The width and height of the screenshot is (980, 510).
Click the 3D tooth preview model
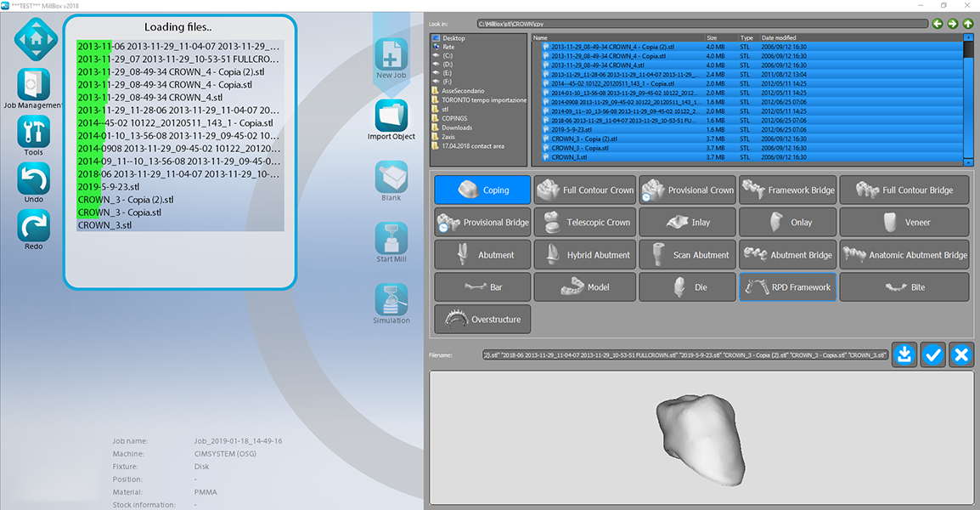coord(701,439)
